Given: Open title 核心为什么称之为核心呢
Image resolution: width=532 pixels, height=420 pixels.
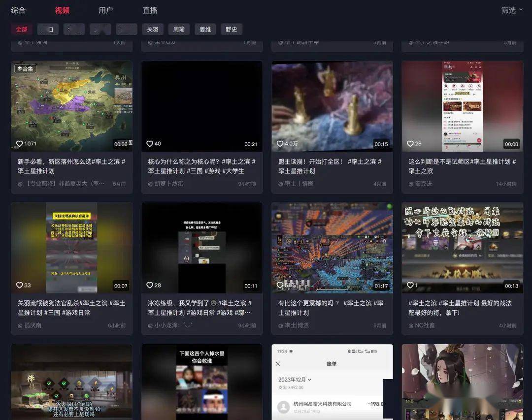Looking at the screenshot, I should coord(202,166).
